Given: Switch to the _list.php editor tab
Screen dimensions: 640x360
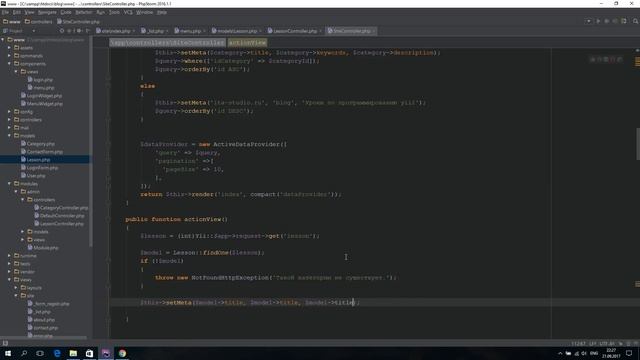Looking at the screenshot, I should click(x=154, y=31).
